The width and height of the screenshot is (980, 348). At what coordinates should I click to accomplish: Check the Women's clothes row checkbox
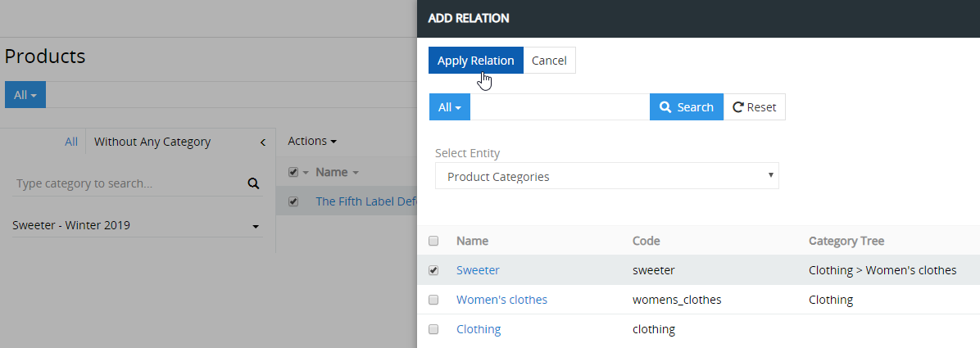click(433, 300)
